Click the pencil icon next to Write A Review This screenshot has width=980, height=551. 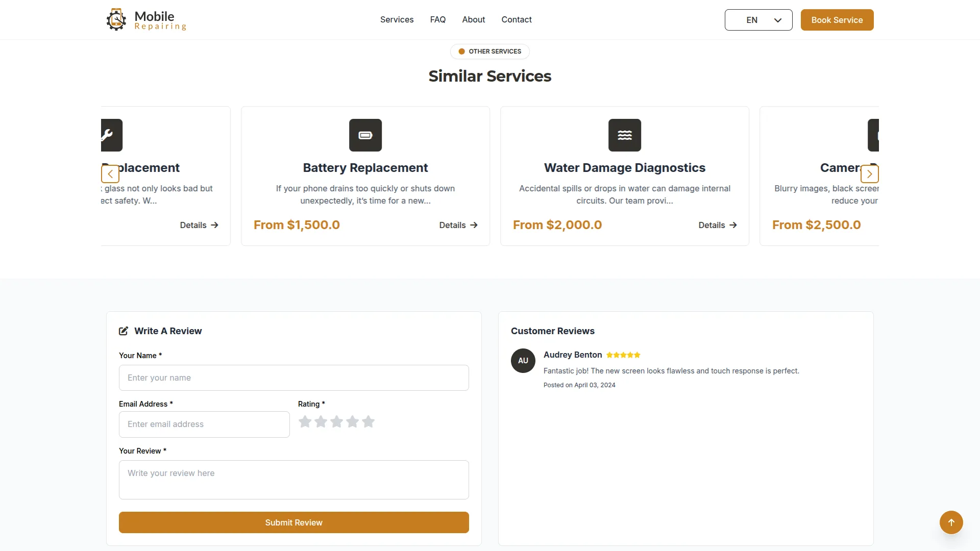coord(124,331)
